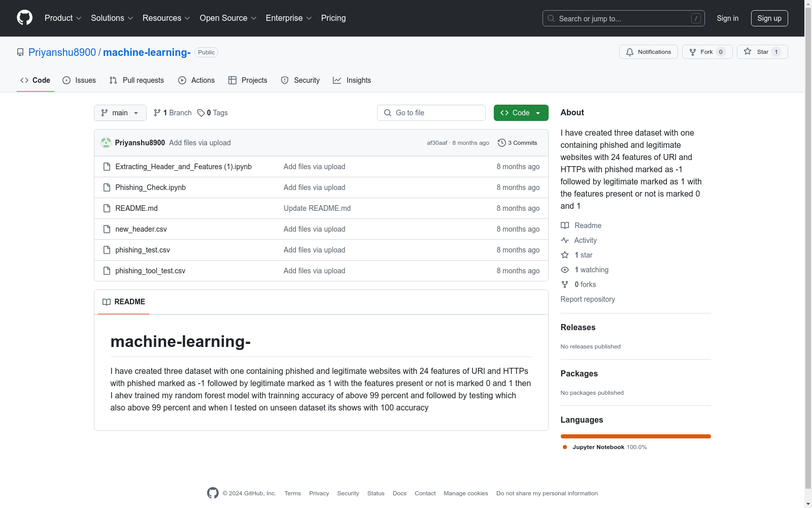Open the Phishing_Check.ipynb file name
Image resolution: width=812 pixels, height=508 pixels.
151,187
